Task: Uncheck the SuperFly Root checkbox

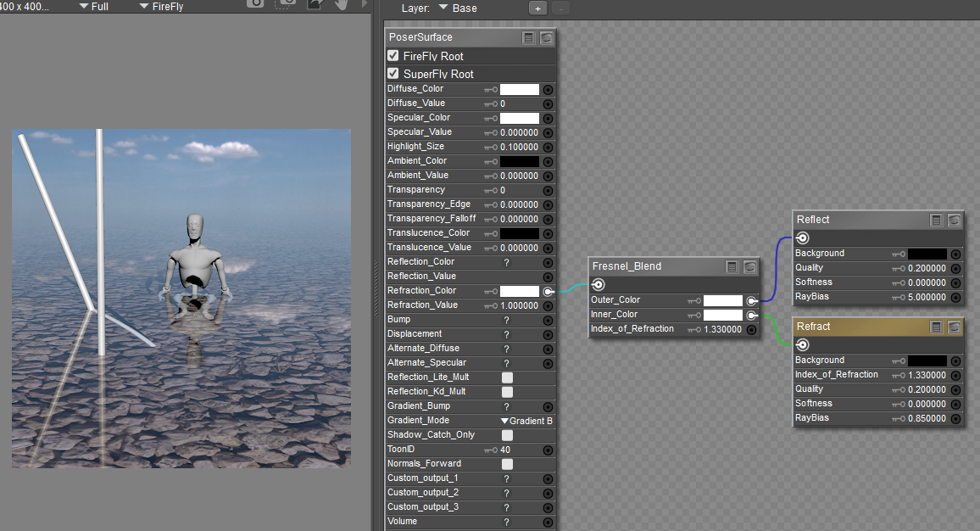Action: [393, 74]
